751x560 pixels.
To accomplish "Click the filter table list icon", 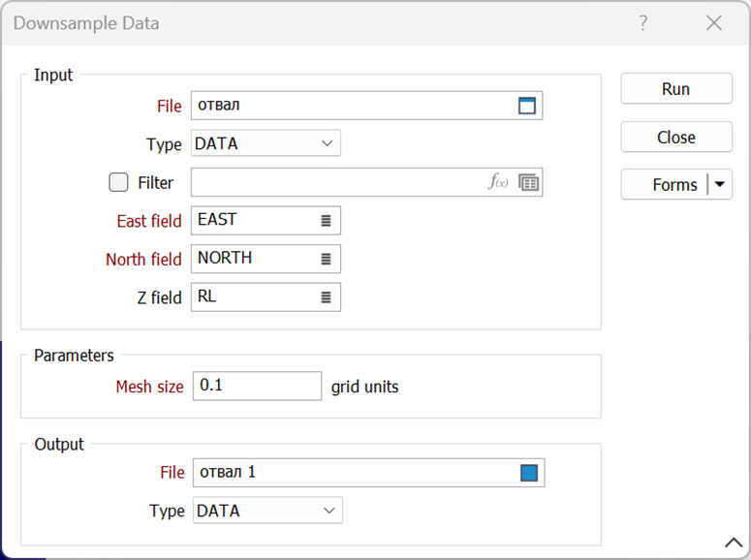I will (528, 182).
